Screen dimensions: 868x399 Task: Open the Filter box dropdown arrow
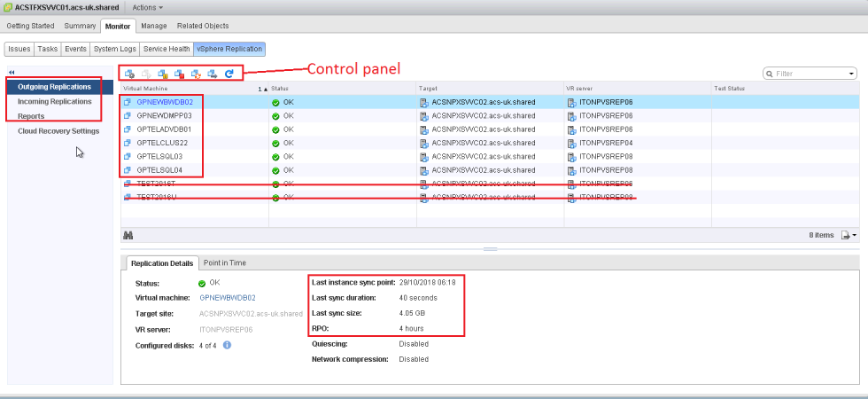851,74
